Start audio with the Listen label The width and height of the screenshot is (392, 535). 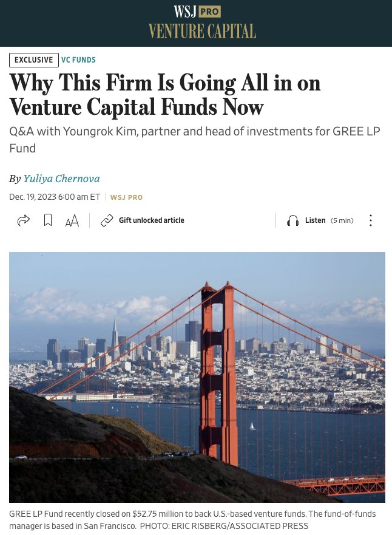point(316,220)
